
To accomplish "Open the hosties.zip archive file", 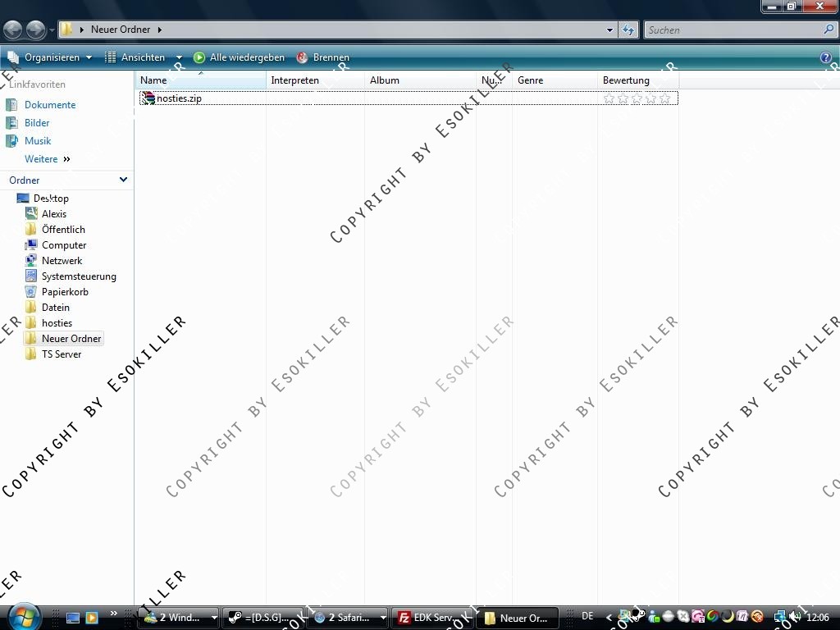I will click(x=178, y=98).
